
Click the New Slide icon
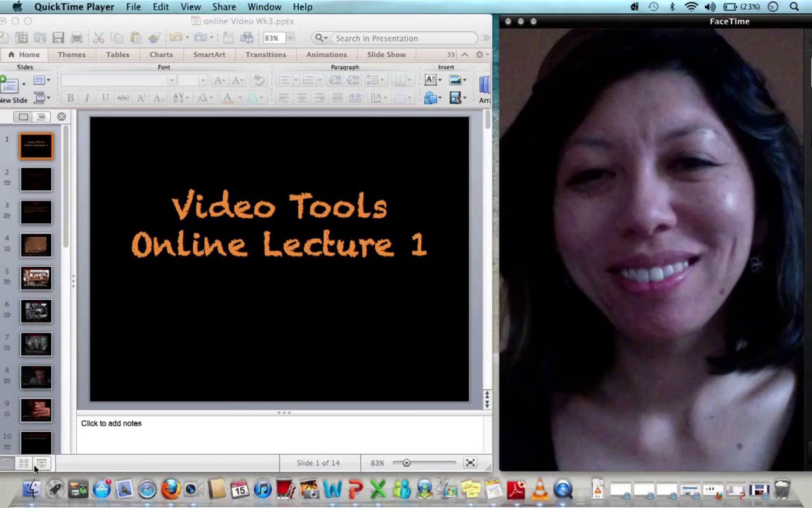(x=9, y=84)
